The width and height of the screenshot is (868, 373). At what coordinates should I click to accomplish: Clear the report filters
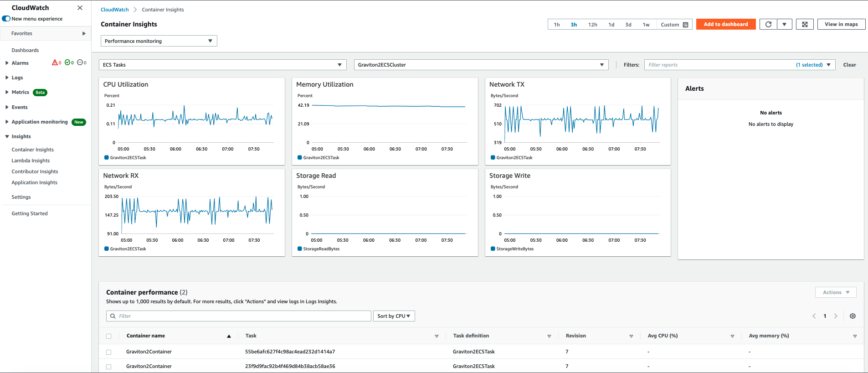point(849,65)
